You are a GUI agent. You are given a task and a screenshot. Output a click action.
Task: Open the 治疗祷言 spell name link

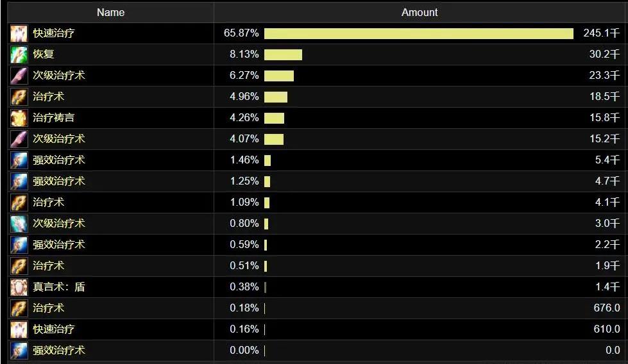click(x=54, y=118)
